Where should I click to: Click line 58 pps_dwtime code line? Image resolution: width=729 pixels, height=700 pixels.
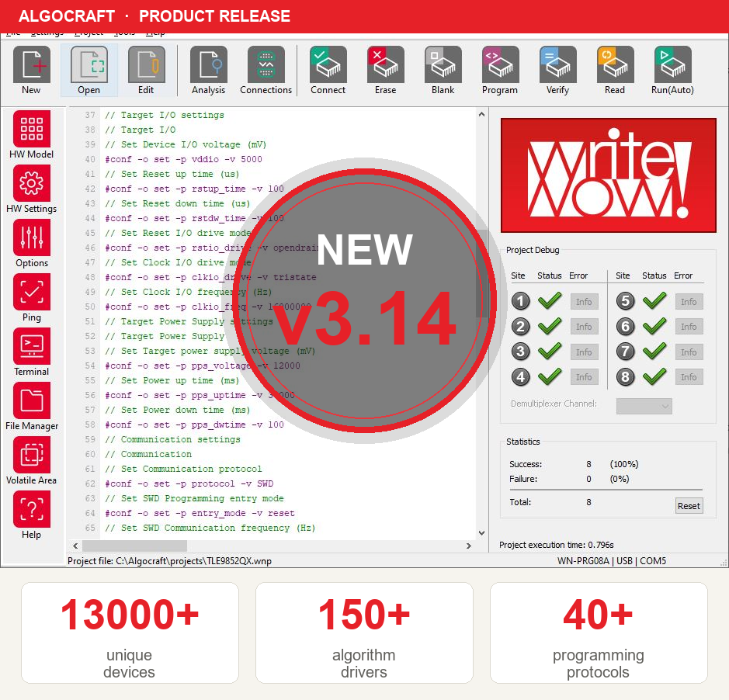(x=194, y=425)
